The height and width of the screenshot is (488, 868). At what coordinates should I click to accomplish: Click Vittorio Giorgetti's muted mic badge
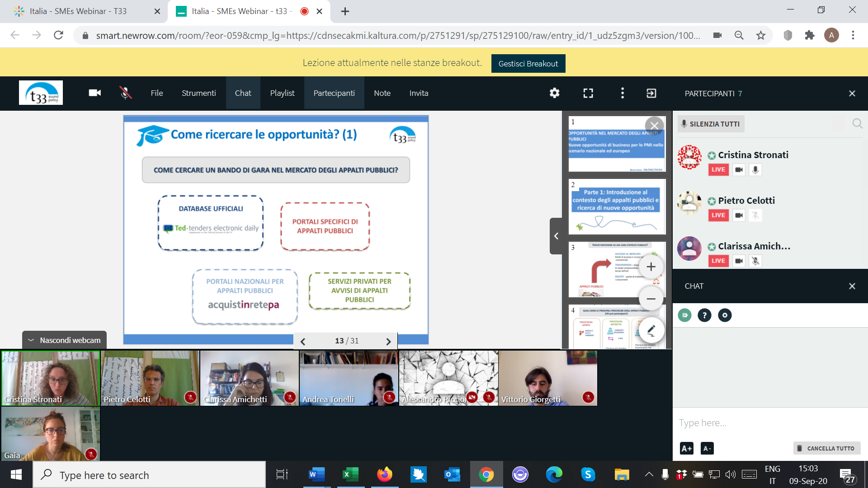[588, 397]
